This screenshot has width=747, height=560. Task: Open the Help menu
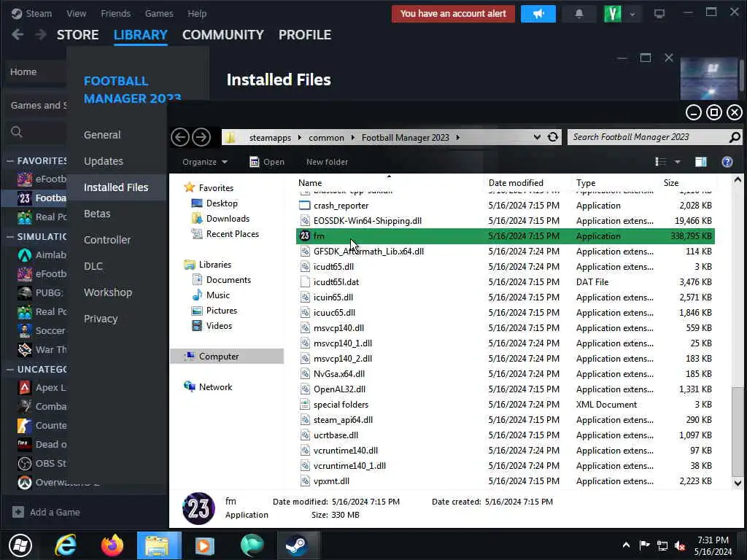coord(197,13)
